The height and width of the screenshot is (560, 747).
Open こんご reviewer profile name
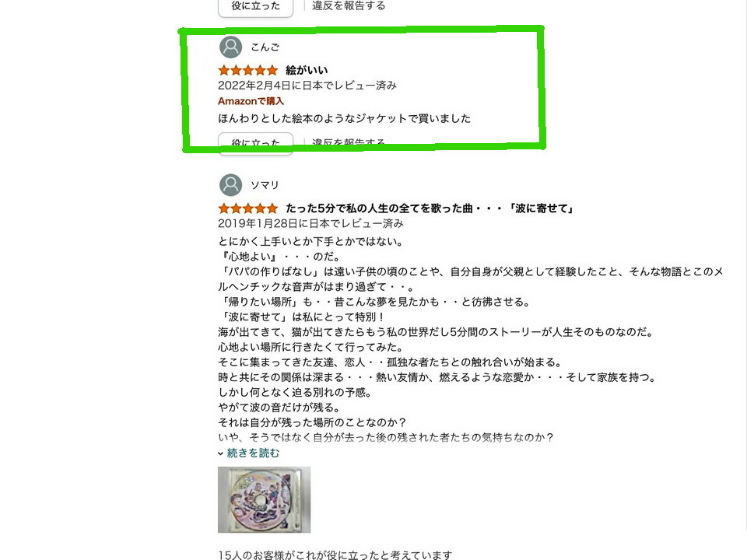(x=265, y=47)
